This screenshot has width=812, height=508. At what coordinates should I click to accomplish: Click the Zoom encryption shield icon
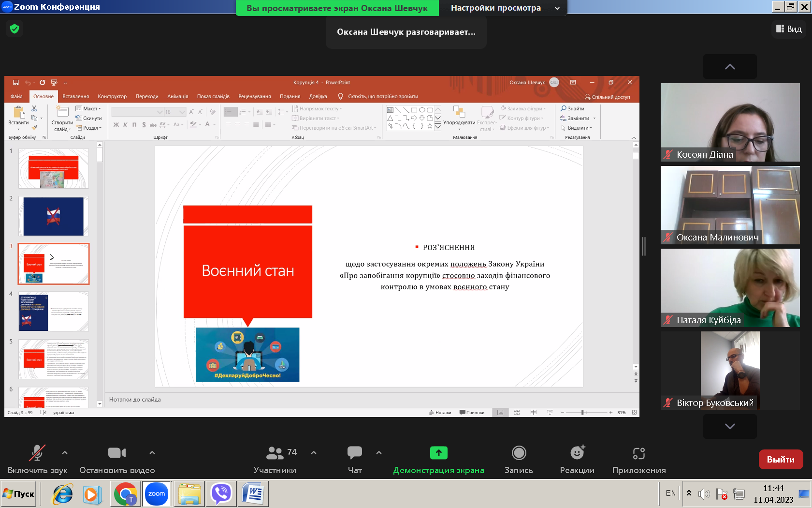click(14, 29)
